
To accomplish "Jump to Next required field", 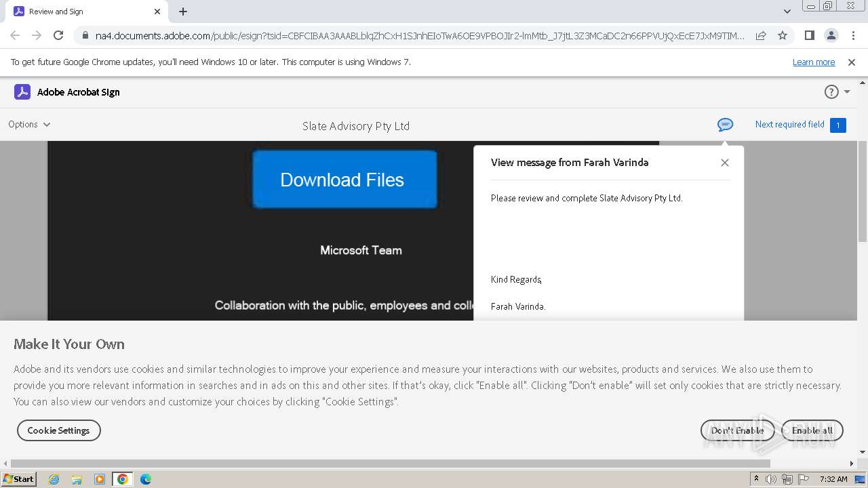I will click(789, 125).
